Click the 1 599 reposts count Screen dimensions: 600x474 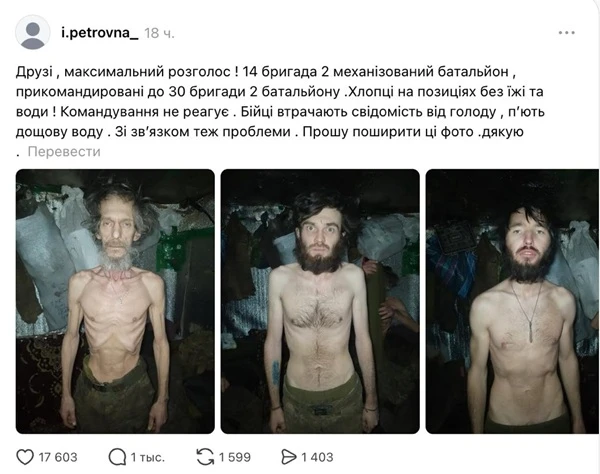pos(235,457)
